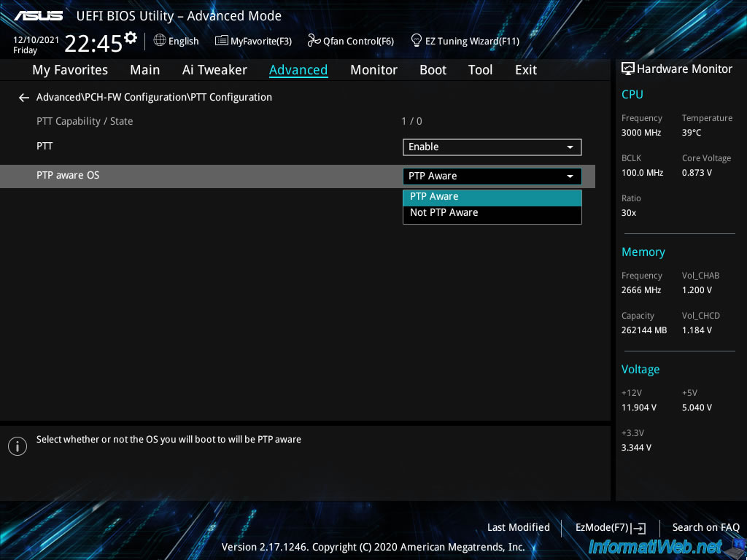Click Ratio value 30x

click(x=628, y=213)
